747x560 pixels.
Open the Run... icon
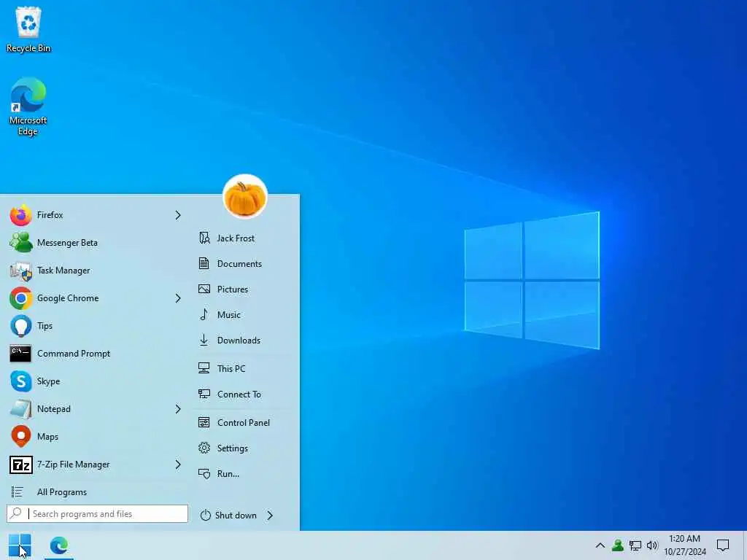click(204, 474)
